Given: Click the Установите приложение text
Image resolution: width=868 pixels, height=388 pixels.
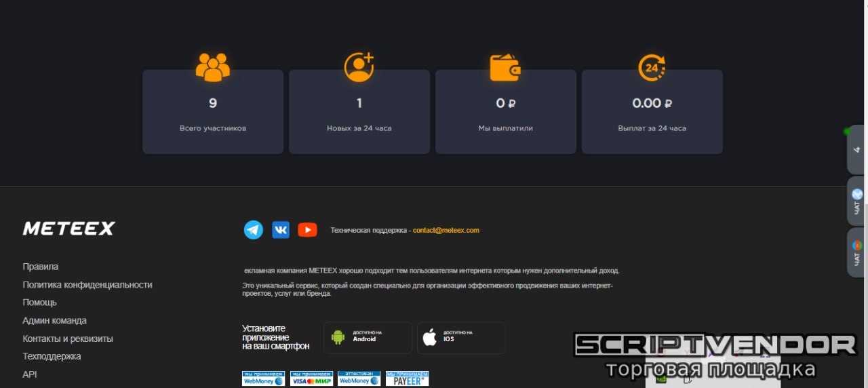Looking at the screenshot, I should (x=276, y=337).
